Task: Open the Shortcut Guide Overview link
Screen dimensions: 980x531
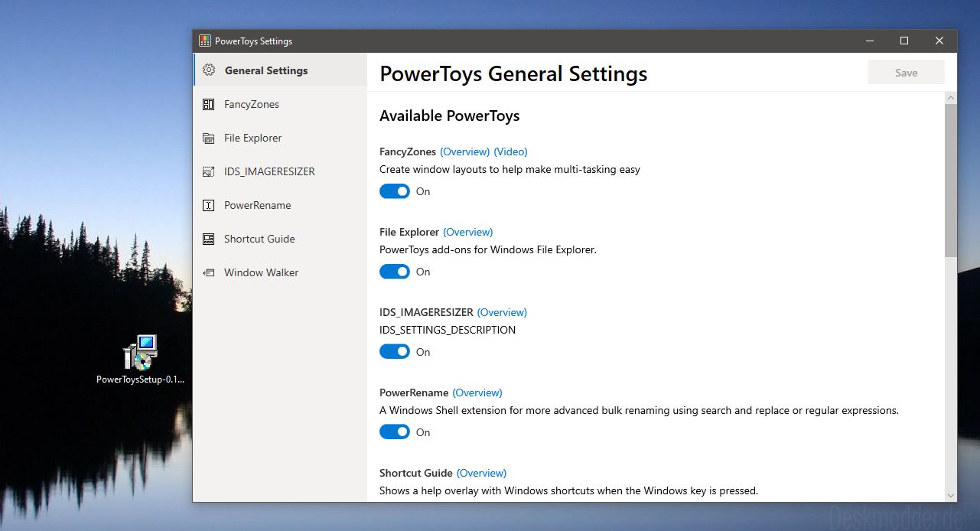Action: coord(482,473)
